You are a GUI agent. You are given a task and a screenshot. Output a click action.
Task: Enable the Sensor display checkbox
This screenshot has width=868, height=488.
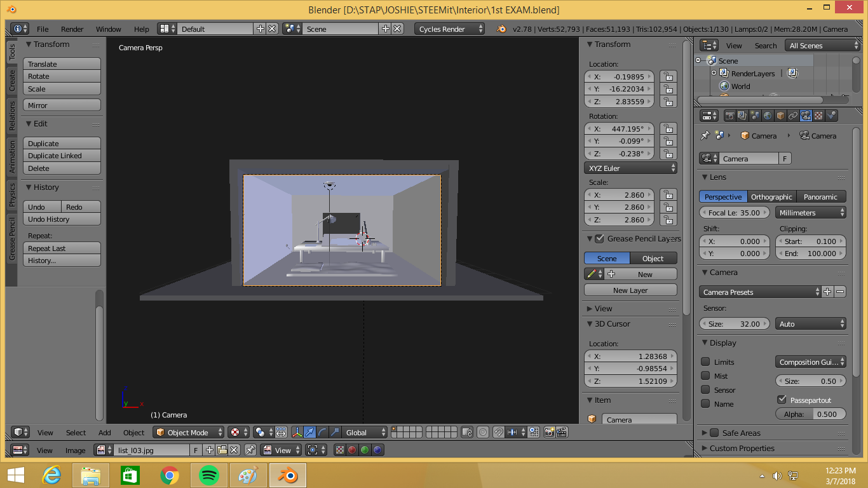point(705,390)
